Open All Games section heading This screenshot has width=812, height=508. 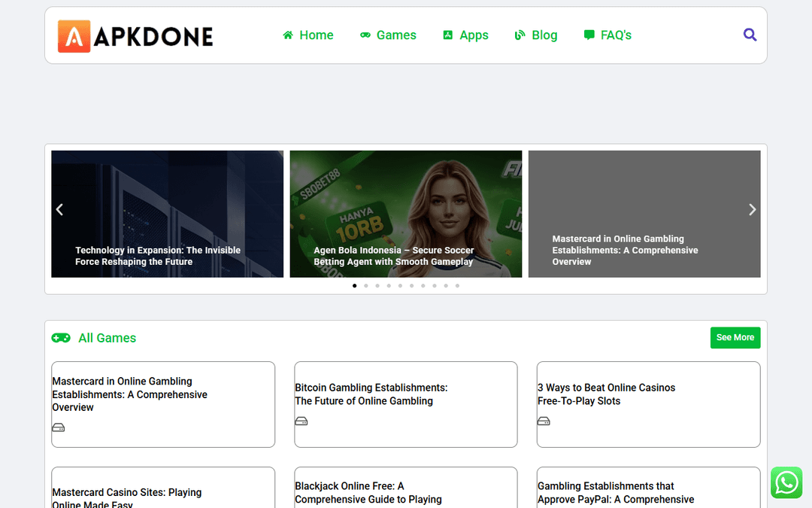click(108, 338)
